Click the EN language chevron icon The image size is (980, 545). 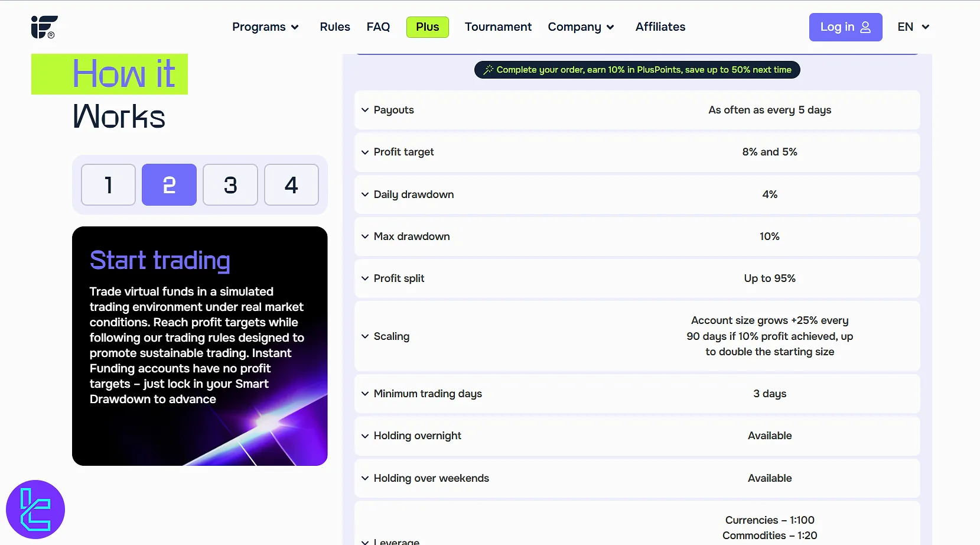(925, 27)
